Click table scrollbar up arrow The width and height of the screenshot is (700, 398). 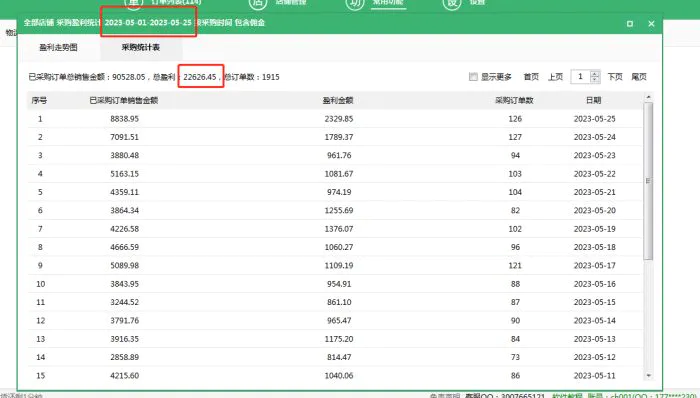pyautogui.click(x=648, y=97)
